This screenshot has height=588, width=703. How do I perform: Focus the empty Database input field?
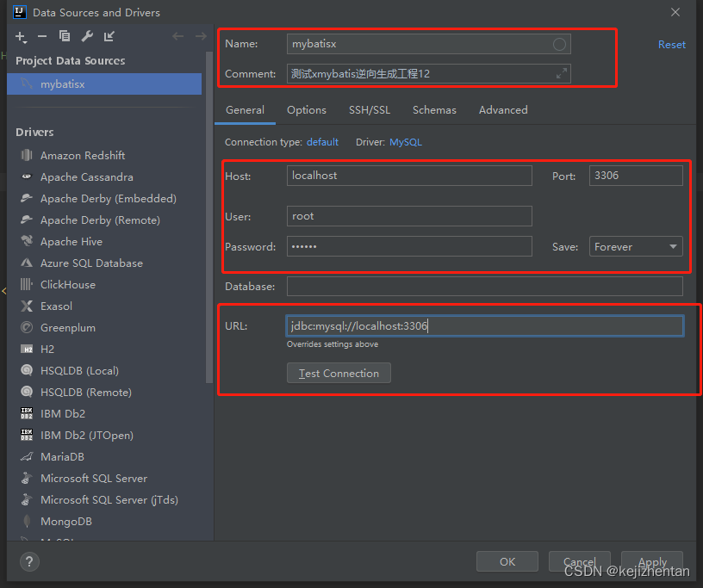click(x=485, y=287)
